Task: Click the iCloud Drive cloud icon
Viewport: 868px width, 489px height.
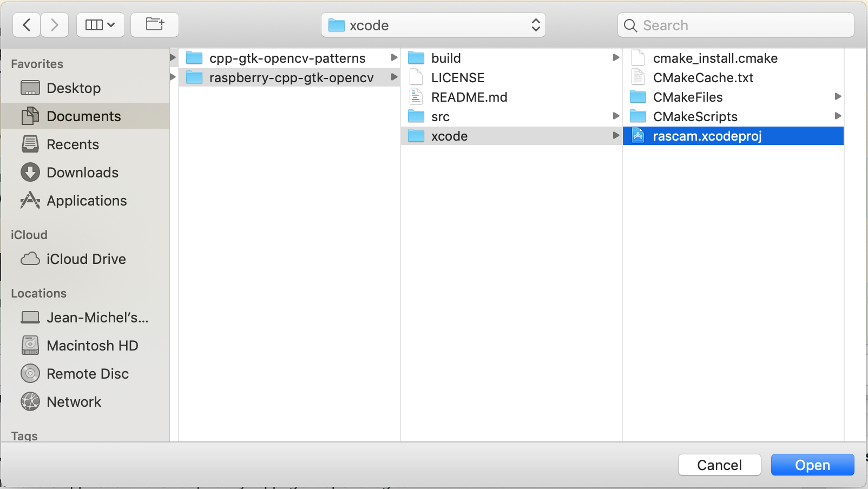Action: 30,259
